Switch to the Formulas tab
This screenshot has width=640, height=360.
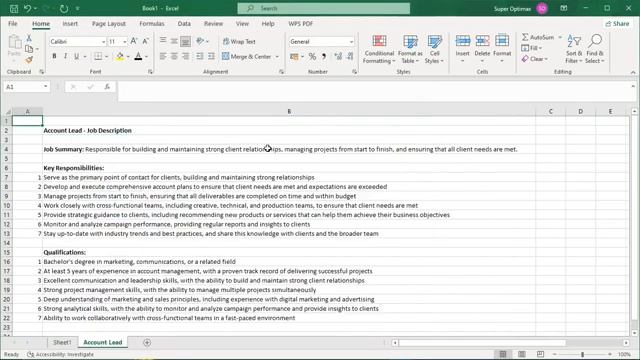pos(152,24)
